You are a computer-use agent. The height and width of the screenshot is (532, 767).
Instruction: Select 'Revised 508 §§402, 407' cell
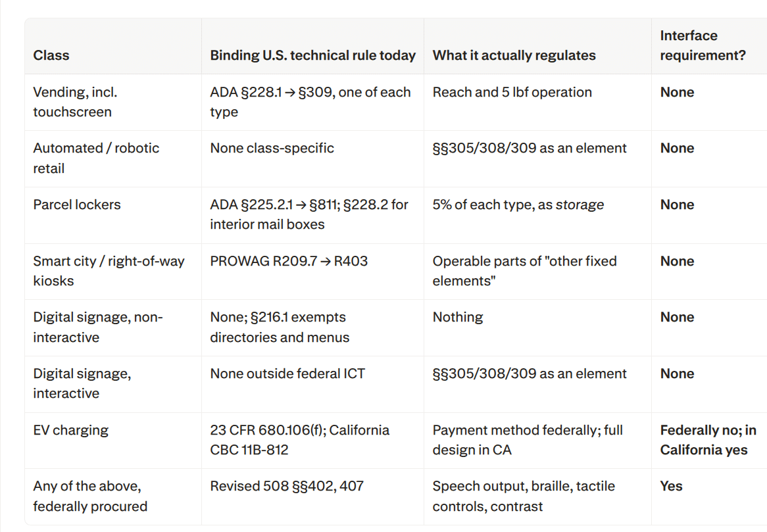coord(287,486)
